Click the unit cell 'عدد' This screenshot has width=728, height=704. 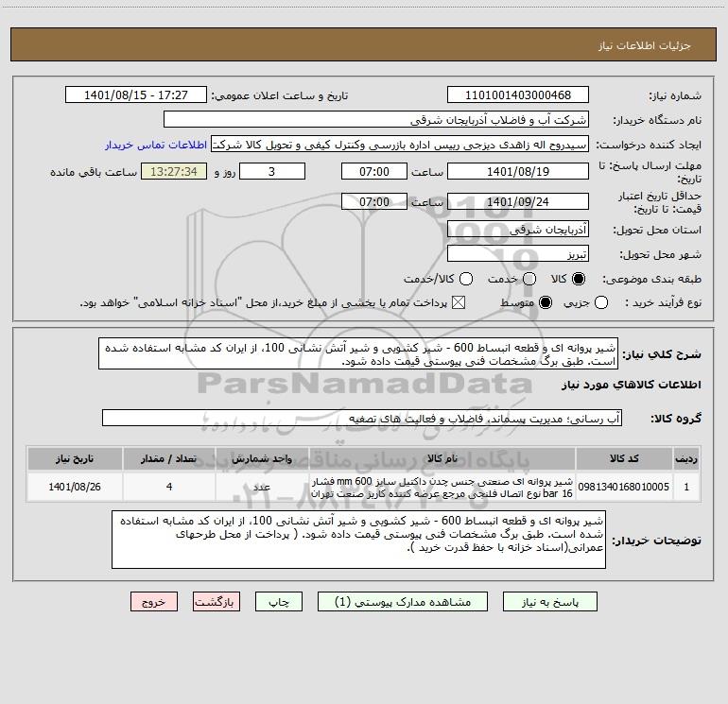[x=262, y=487]
